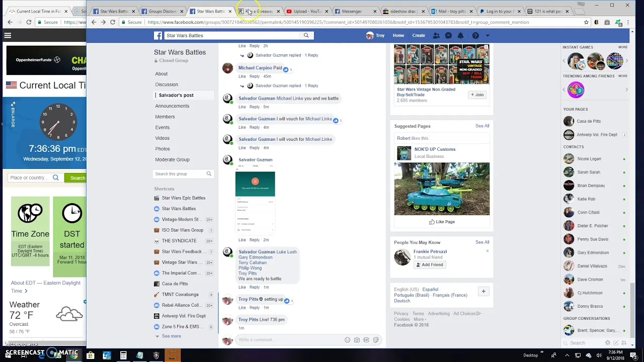The image size is (644, 362).
Task: Attach a photo using the camera icon
Action: 357,340
